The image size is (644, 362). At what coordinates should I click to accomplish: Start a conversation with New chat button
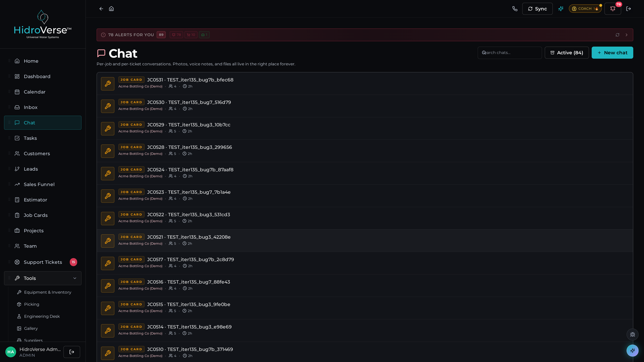pyautogui.click(x=612, y=53)
